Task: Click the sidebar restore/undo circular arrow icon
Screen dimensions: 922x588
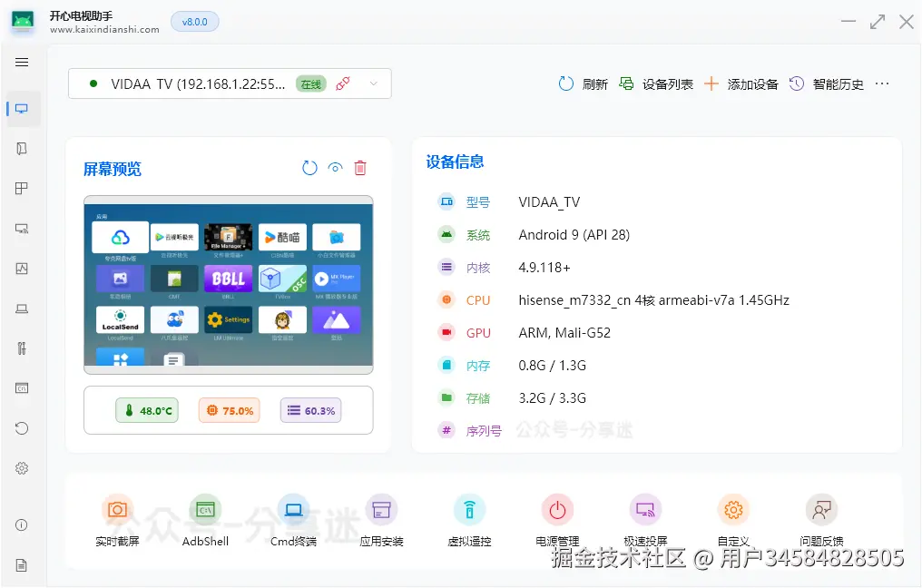Action: (22, 428)
